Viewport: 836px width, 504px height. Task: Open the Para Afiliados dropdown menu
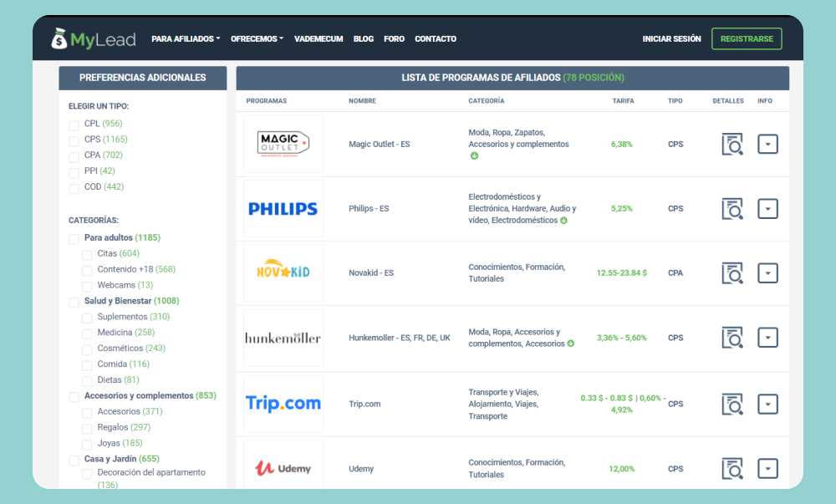coord(186,39)
